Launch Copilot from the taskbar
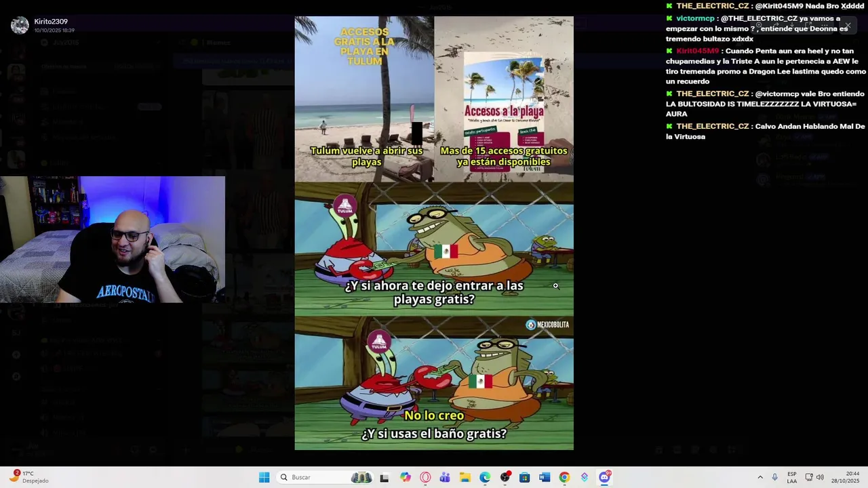Image resolution: width=868 pixels, height=488 pixels. (x=406, y=477)
